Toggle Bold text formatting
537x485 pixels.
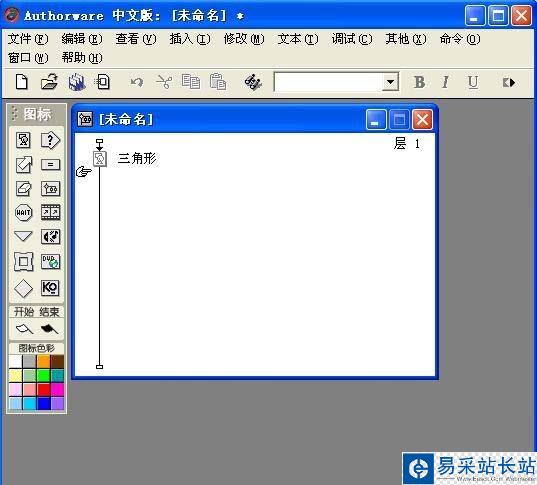tap(419, 83)
